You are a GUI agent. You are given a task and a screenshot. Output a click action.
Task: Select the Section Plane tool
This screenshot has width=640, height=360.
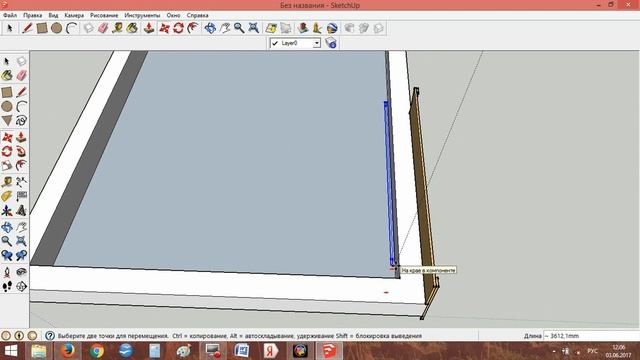click(22, 287)
